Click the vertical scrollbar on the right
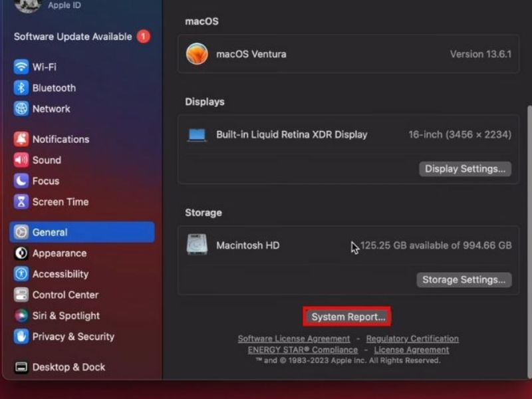The image size is (532, 399). click(529, 241)
